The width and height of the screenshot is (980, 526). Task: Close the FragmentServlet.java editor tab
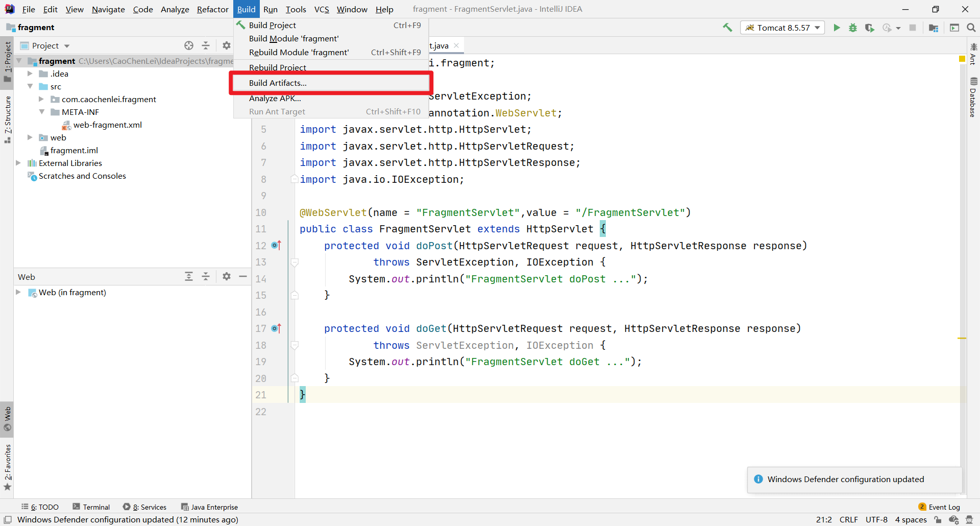(456, 45)
